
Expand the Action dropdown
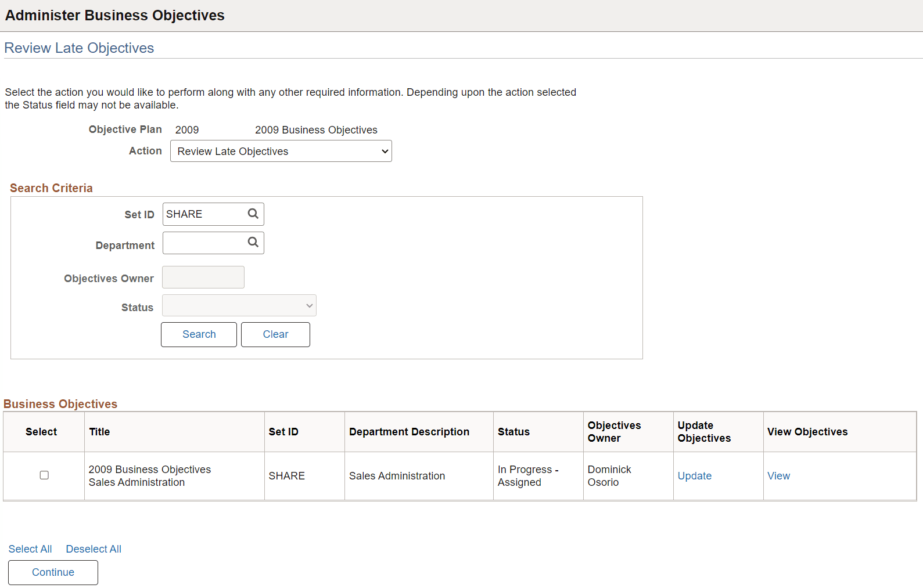point(281,151)
